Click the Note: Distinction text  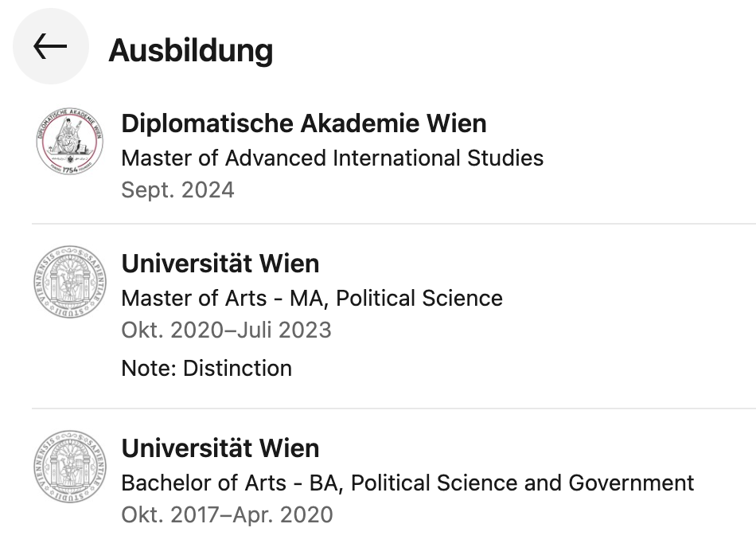click(206, 368)
